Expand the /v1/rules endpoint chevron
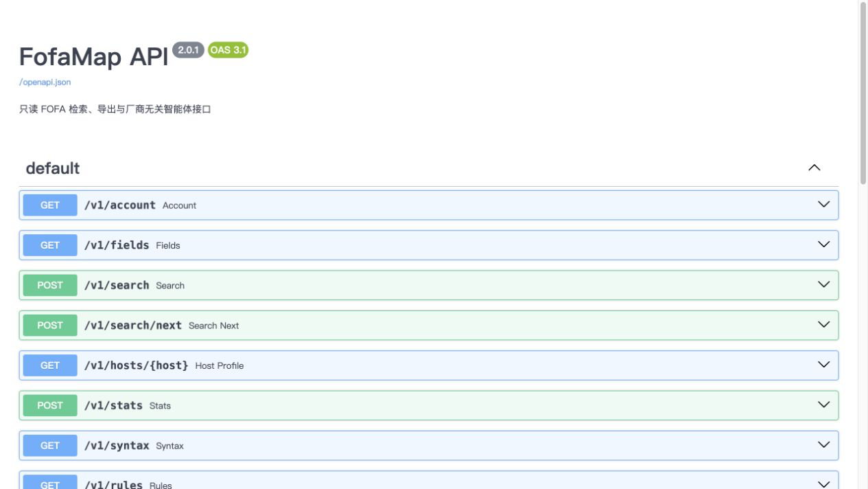Image resolution: width=868 pixels, height=489 pixels. pos(824,484)
